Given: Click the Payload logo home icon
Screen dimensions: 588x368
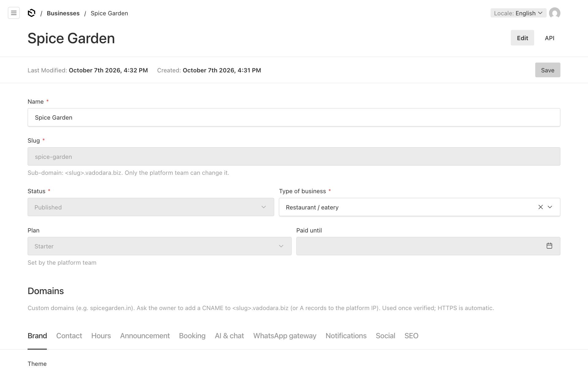Looking at the screenshot, I should 32,13.
